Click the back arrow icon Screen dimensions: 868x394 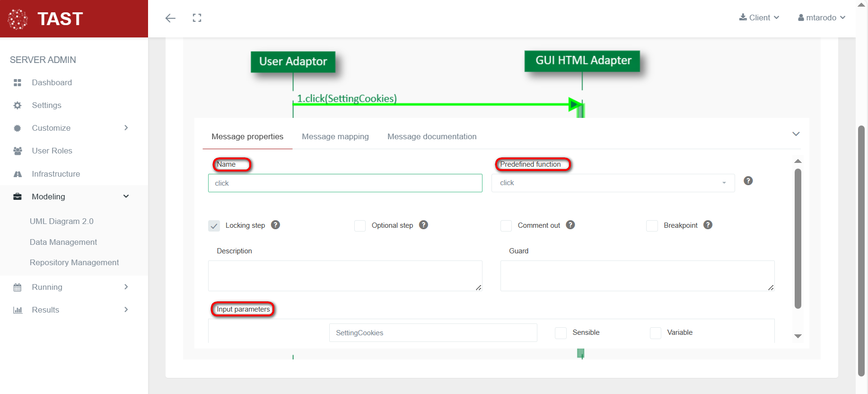click(x=170, y=18)
